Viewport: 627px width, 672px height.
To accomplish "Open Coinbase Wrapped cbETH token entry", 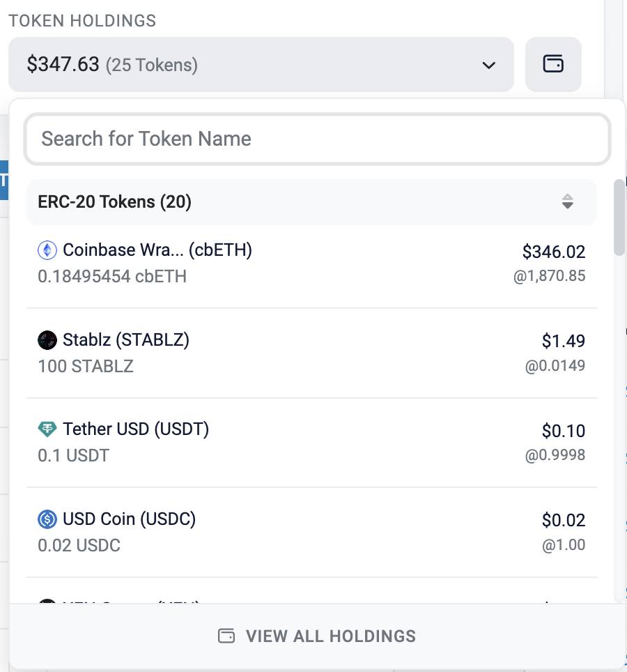I will click(311, 263).
